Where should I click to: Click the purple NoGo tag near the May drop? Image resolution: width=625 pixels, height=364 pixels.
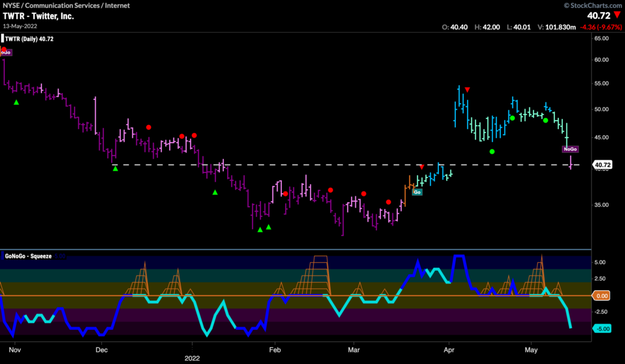(x=570, y=149)
